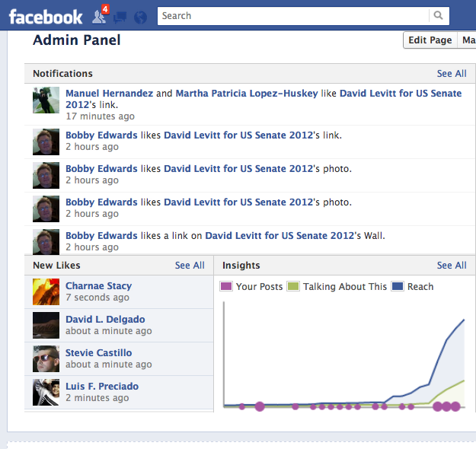Open Manuel Hernandez profile link
The height and width of the screenshot is (449, 476).
(109, 93)
